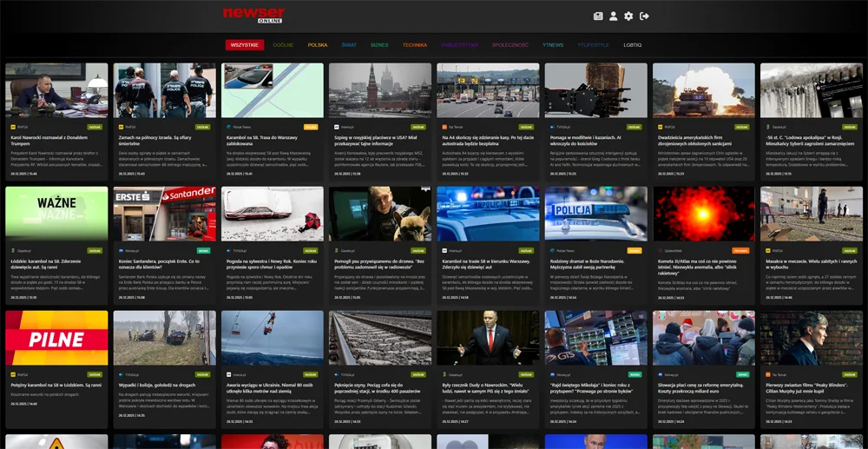Open the user profile icon
Screen dimensions: 868x449
[614, 16]
